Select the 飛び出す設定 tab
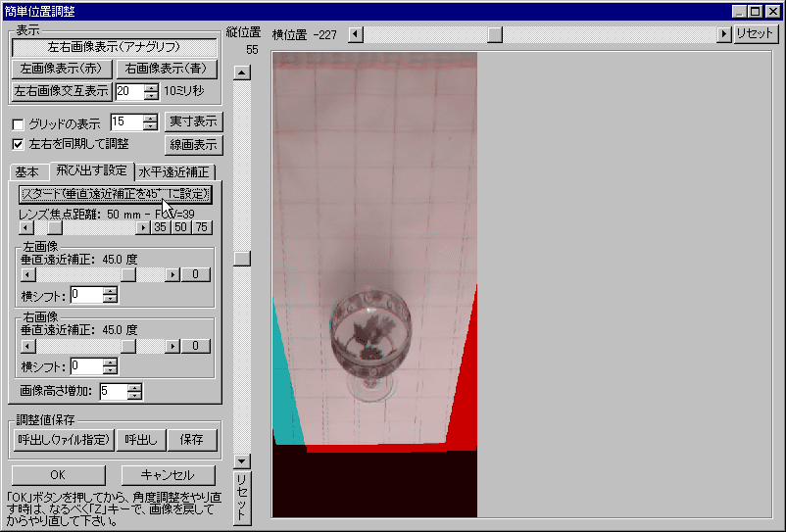 [x=92, y=170]
